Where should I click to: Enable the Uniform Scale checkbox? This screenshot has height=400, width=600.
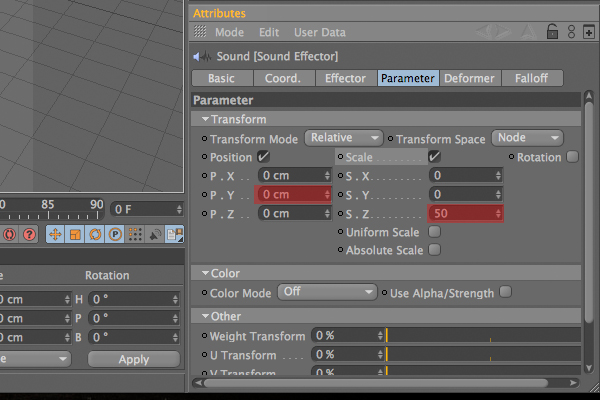tap(434, 232)
